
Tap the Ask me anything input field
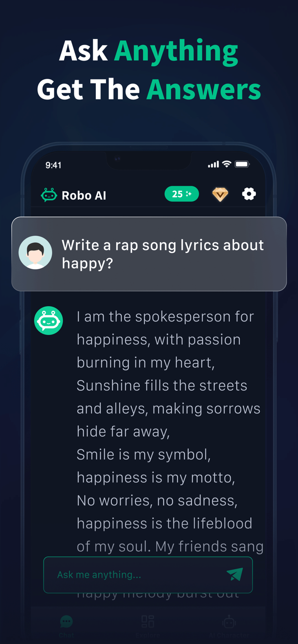click(x=129, y=574)
